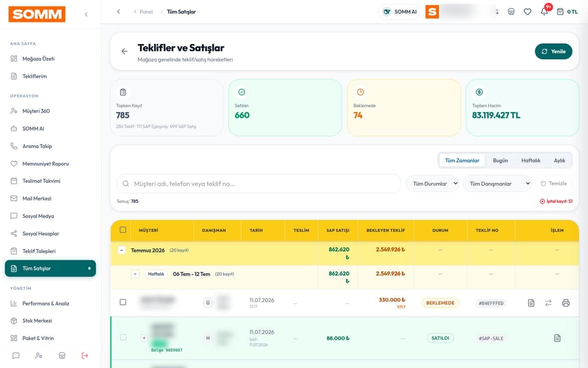Switch to the Aylık tab

click(x=560, y=161)
